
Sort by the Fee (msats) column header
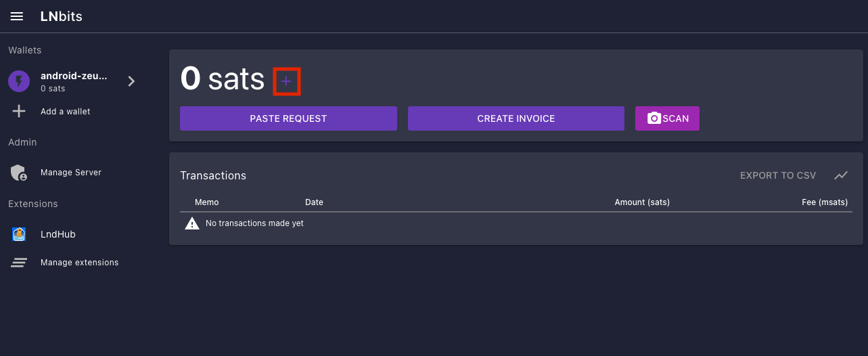click(824, 202)
